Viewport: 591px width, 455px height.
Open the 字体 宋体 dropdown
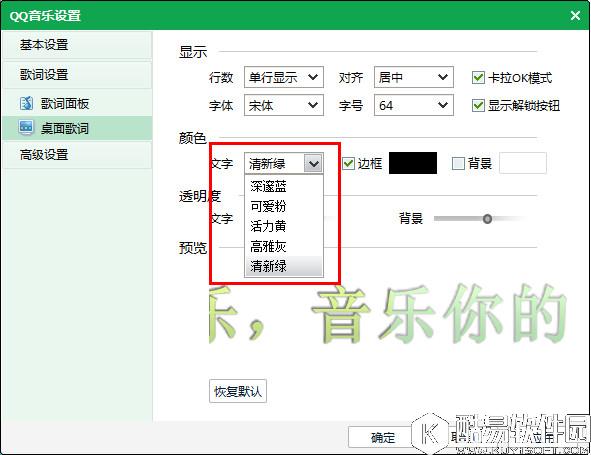(x=284, y=105)
